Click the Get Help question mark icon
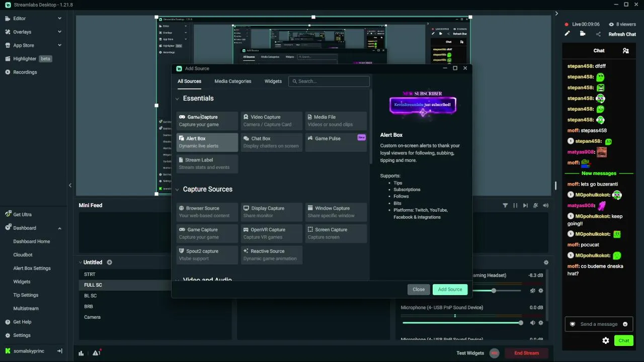The width and height of the screenshot is (644, 362). pos(8,322)
